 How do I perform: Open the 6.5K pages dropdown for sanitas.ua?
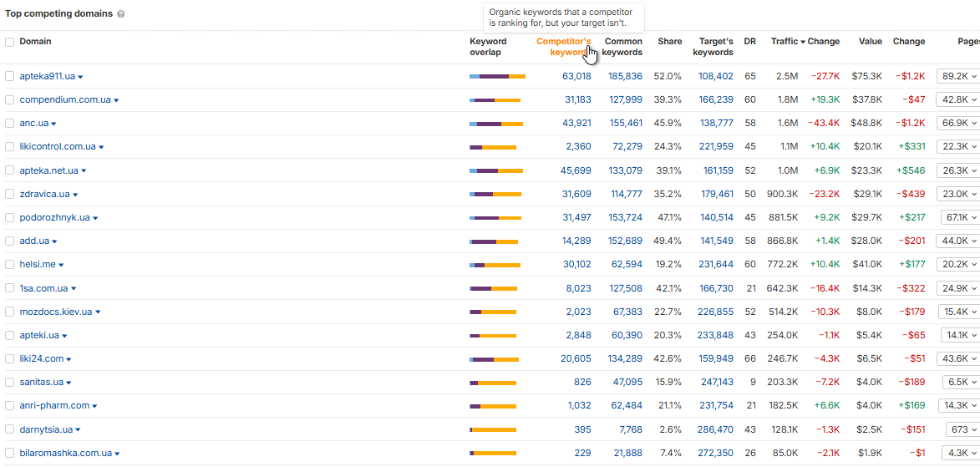(962, 382)
